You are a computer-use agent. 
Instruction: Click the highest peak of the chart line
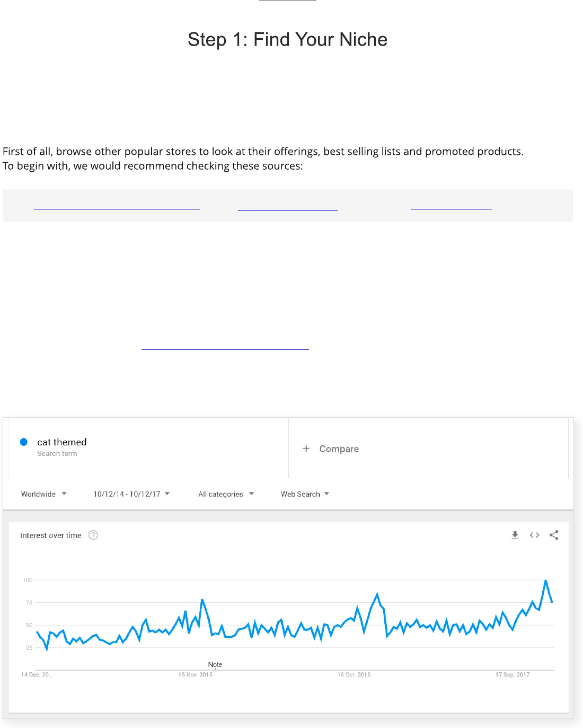[545, 581]
